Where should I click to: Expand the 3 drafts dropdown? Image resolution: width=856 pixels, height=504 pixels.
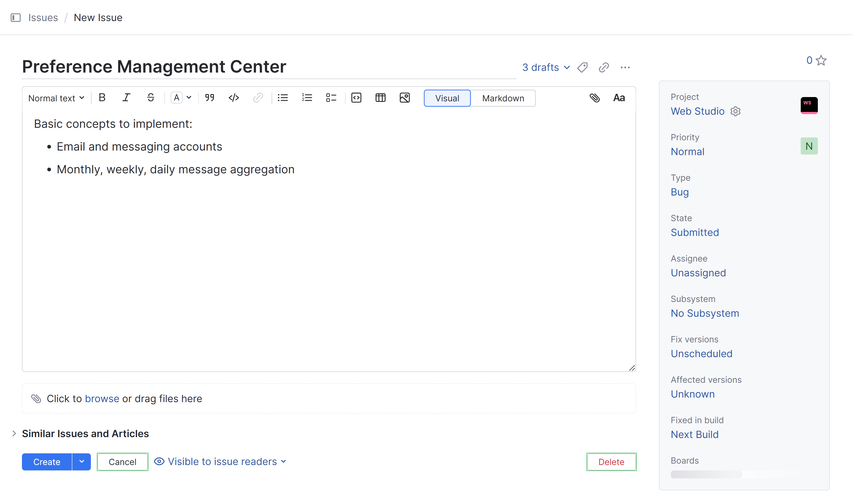546,67
